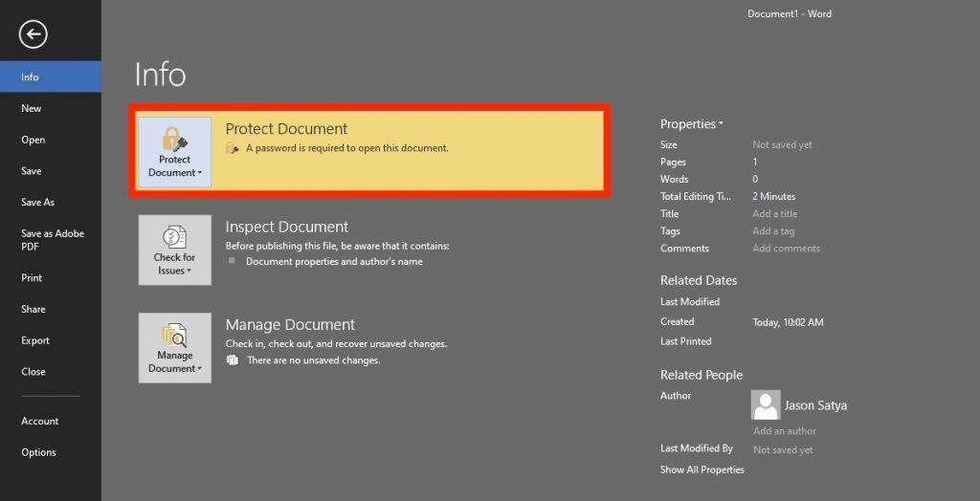Click the Protect Document heading text
Screen dimensions: 980x501
(286, 129)
